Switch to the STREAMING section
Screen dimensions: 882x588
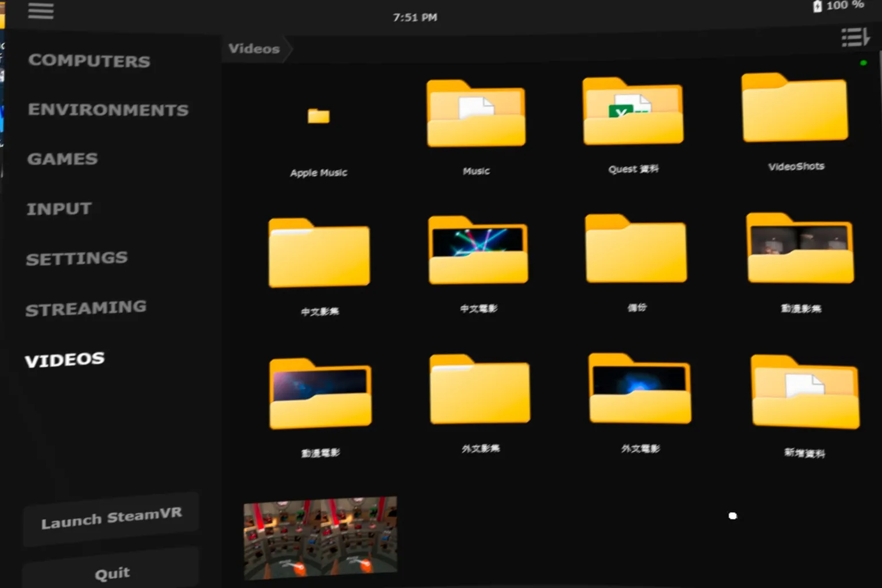pyautogui.click(x=86, y=308)
